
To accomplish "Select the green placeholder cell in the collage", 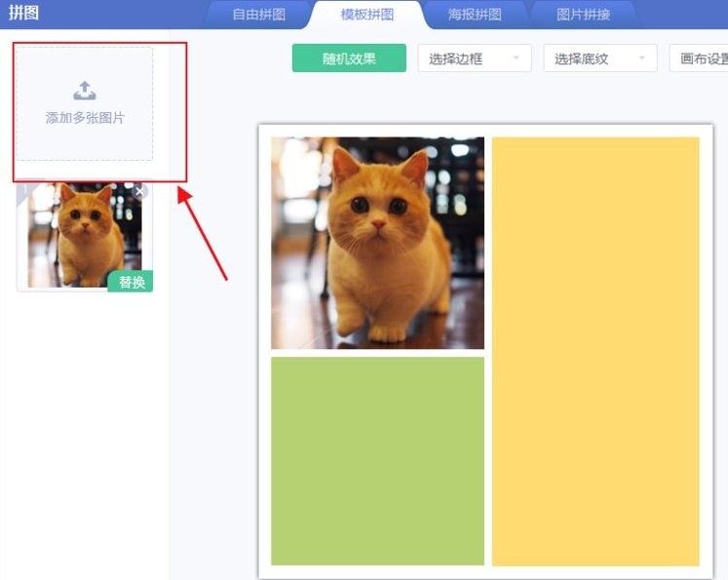I will (377, 460).
